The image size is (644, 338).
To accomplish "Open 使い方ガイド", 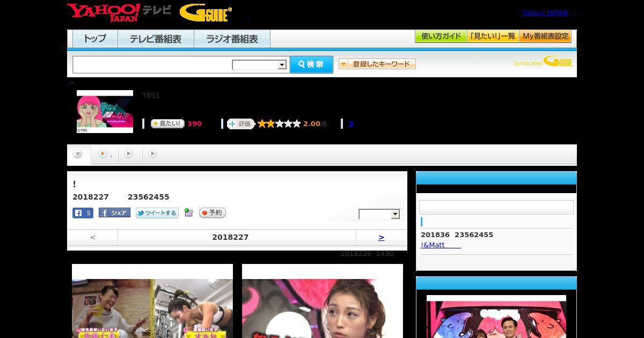I will pos(441,36).
